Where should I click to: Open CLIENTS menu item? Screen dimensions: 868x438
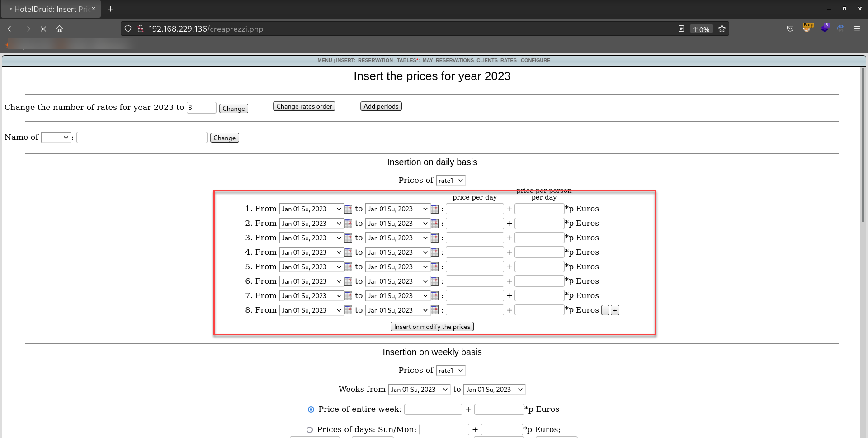point(487,60)
